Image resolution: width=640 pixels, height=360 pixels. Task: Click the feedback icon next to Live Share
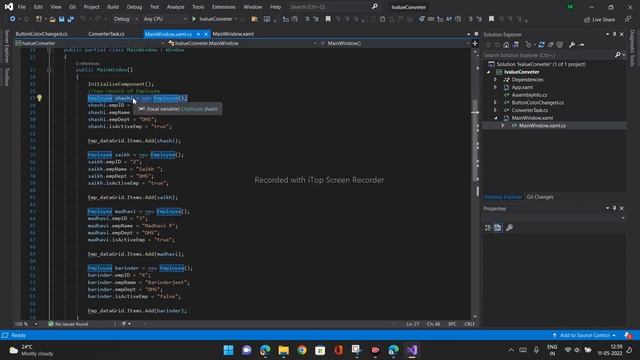[628, 19]
